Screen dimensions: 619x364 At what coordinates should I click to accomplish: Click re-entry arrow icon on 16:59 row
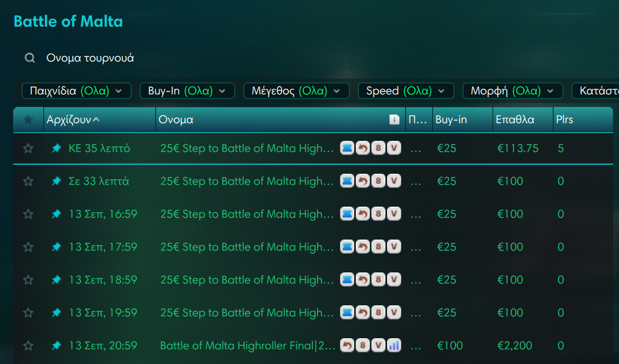click(x=362, y=214)
